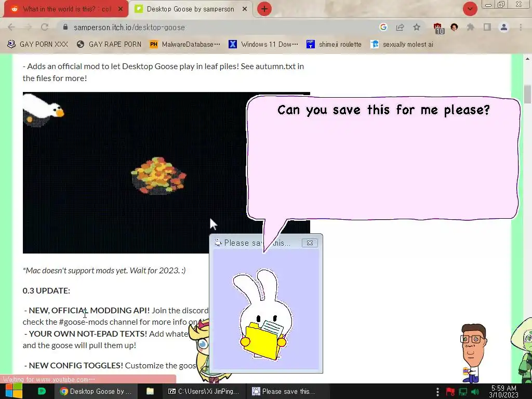Switch to Desktop Goose Chrome taskbar item
The width and height of the screenshot is (532, 399).
[x=96, y=391]
